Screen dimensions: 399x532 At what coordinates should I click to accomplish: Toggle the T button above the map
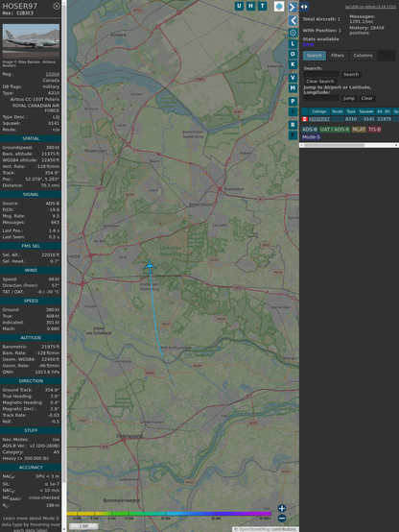click(262, 6)
